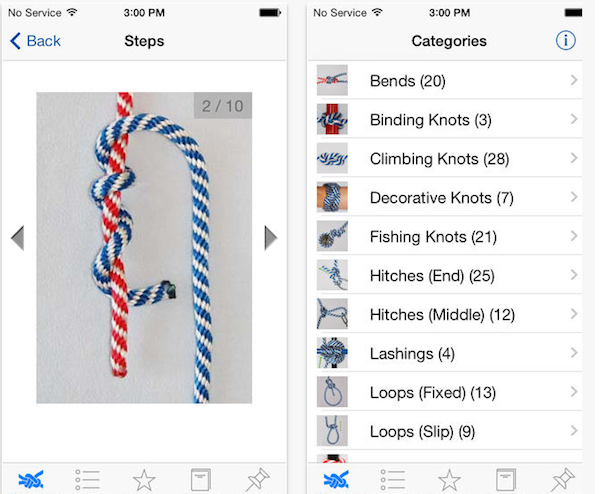Open the list tab in Steps screen

click(x=87, y=479)
